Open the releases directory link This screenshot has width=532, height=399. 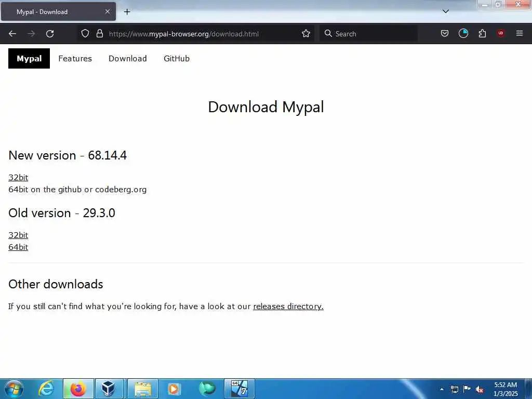(288, 307)
